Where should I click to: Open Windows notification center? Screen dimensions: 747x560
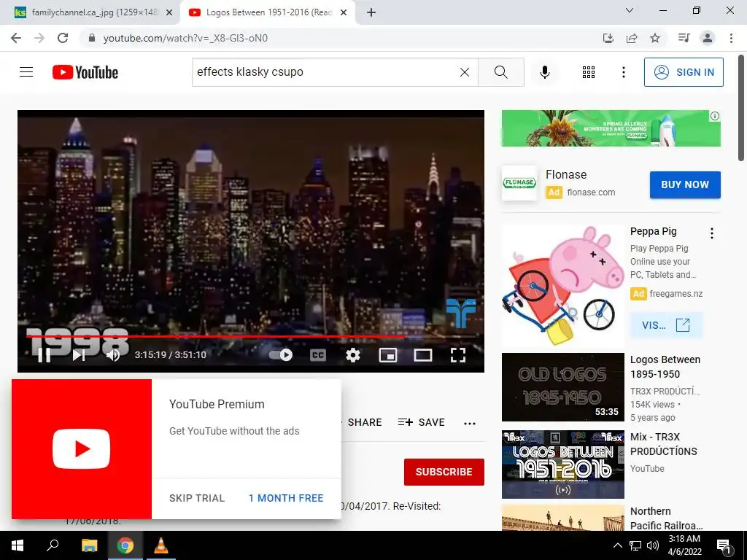point(724,545)
